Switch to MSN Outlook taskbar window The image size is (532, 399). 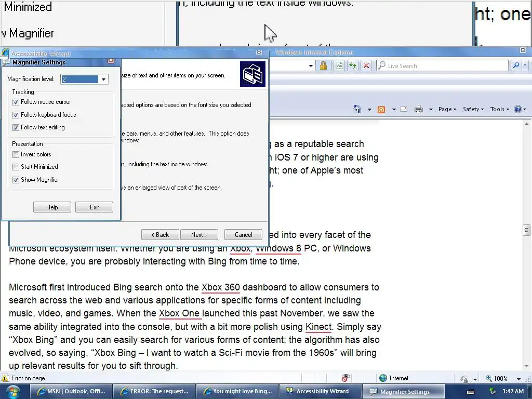click(71, 391)
